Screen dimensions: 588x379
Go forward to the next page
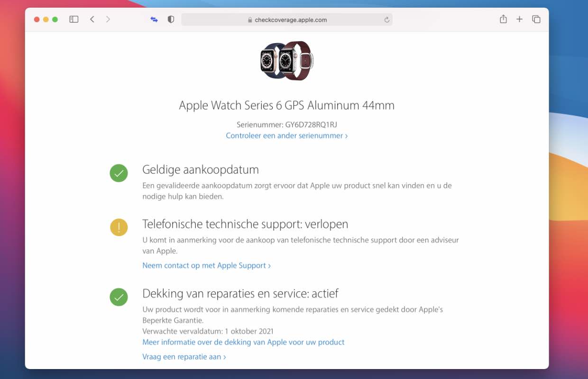coord(108,19)
